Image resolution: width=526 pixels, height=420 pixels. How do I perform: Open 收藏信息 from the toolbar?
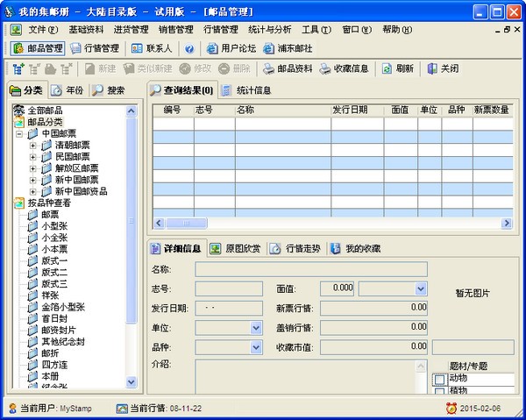[x=345, y=68]
